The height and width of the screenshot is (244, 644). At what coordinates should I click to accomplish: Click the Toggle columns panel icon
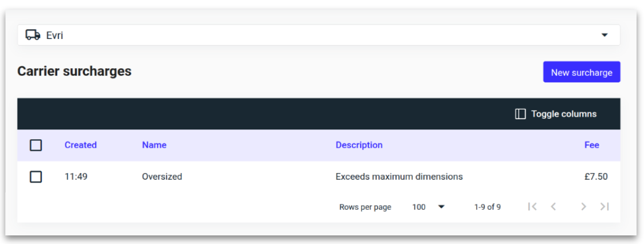(520, 114)
